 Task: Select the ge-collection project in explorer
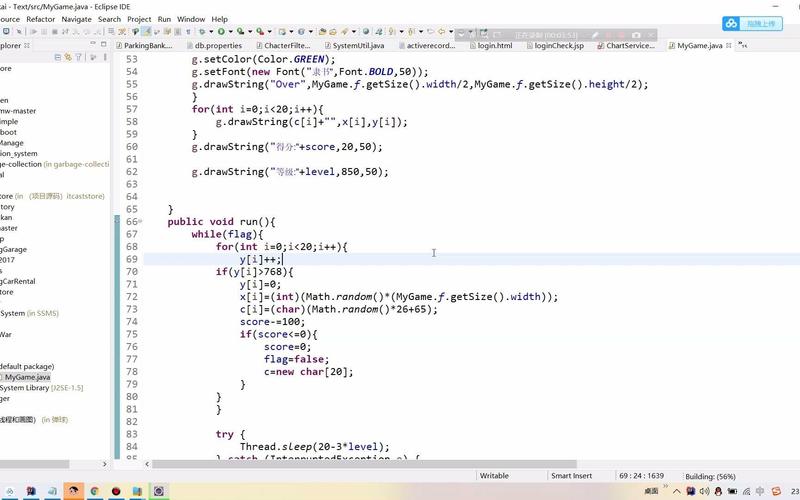point(54,164)
